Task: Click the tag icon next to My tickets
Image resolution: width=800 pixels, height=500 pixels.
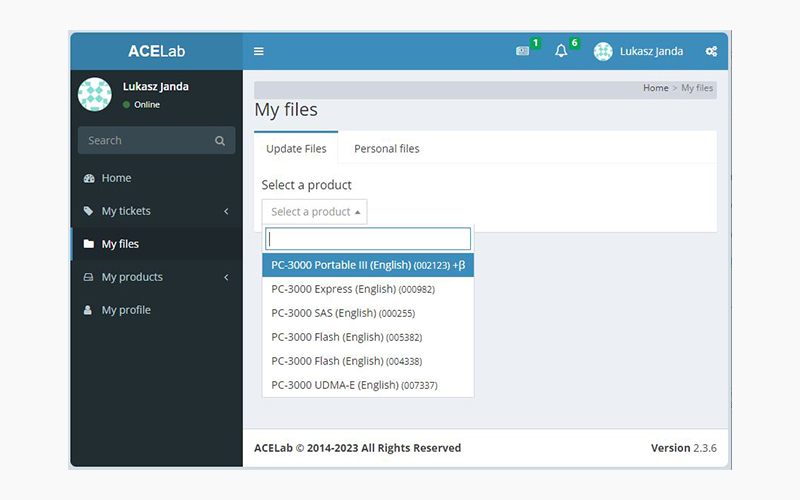Action: (x=88, y=211)
